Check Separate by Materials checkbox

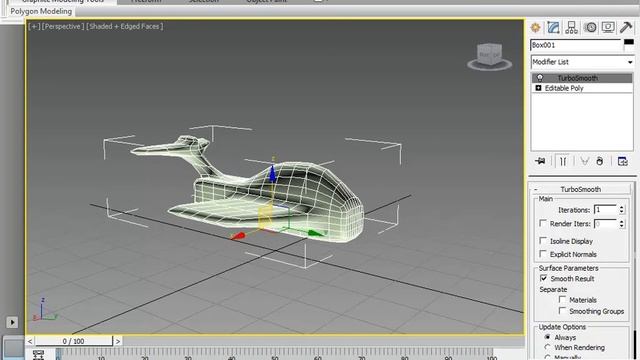(x=562, y=300)
